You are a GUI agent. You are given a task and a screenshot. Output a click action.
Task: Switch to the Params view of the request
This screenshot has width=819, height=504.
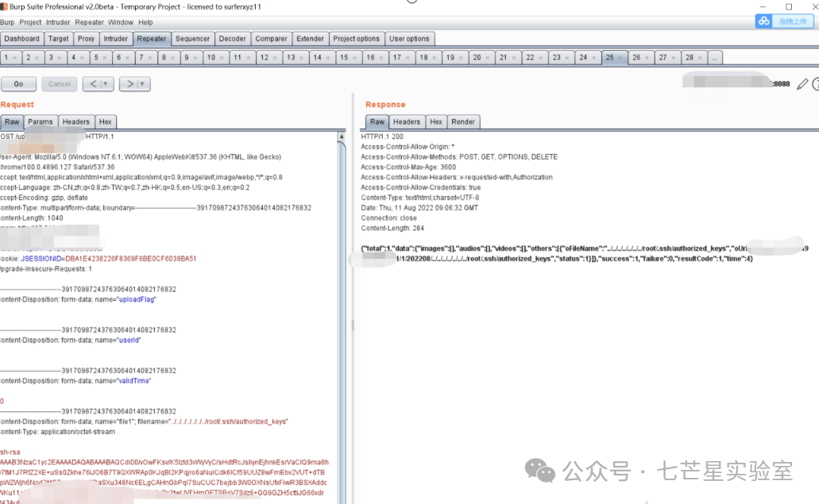point(41,121)
